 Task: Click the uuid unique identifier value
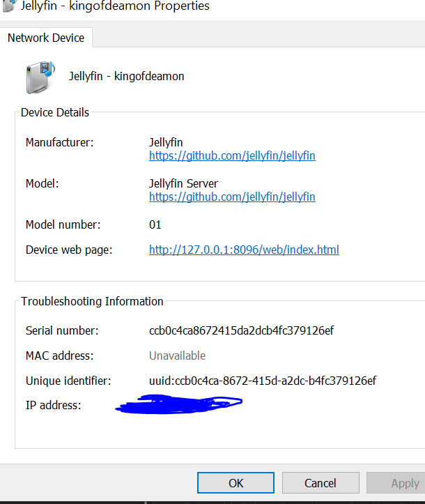[263, 381]
